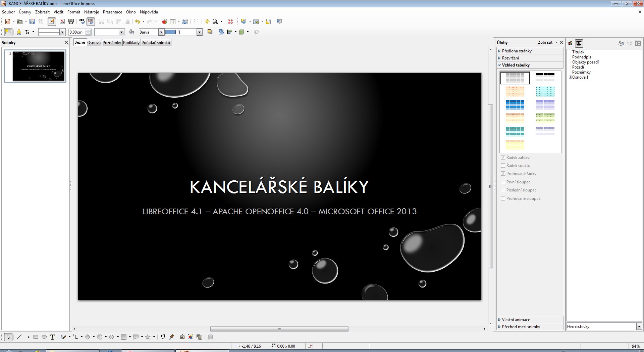Click the Insert chart icon

[164, 21]
